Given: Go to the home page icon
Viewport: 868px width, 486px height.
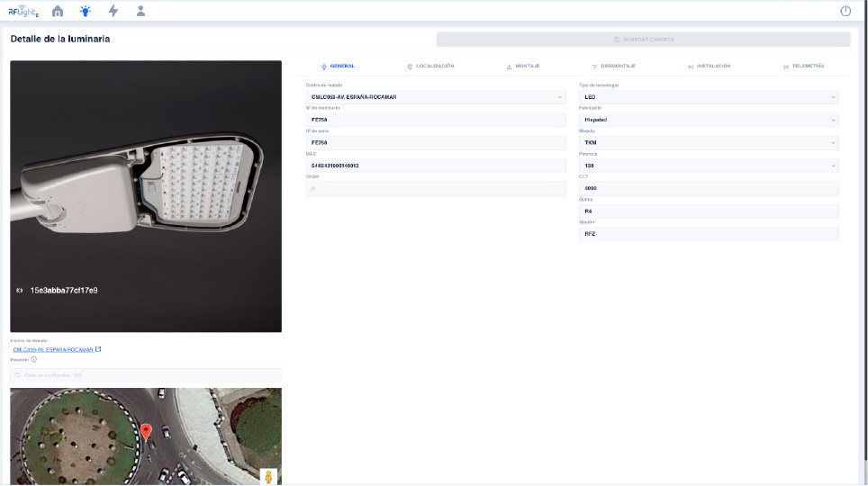Looking at the screenshot, I should click(58, 11).
